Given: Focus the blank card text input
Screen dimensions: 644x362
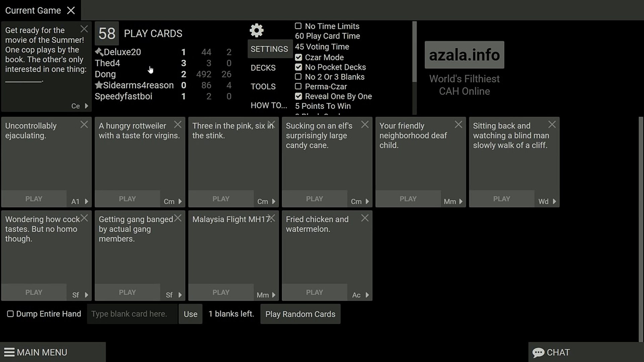Looking at the screenshot, I should (132, 314).
